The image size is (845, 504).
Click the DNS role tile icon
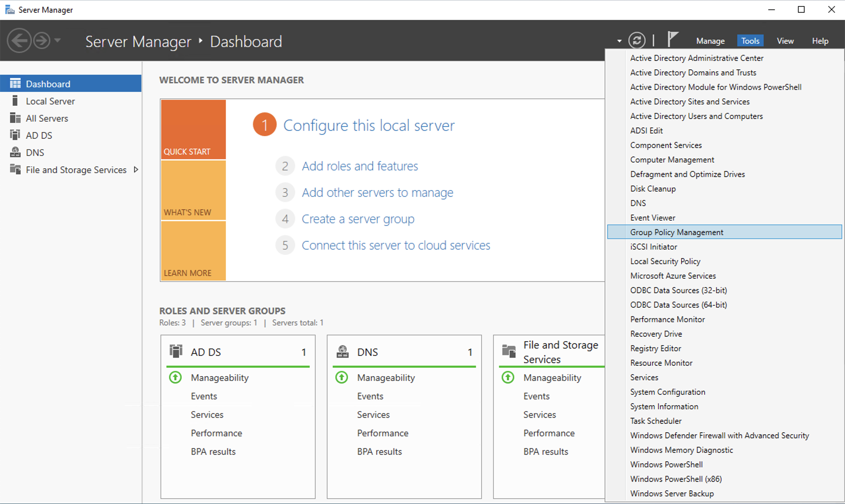click(342, 352)
